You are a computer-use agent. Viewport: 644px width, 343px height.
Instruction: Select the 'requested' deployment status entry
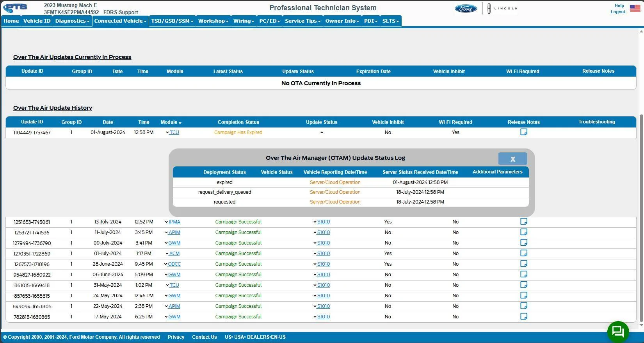(224, 202)
